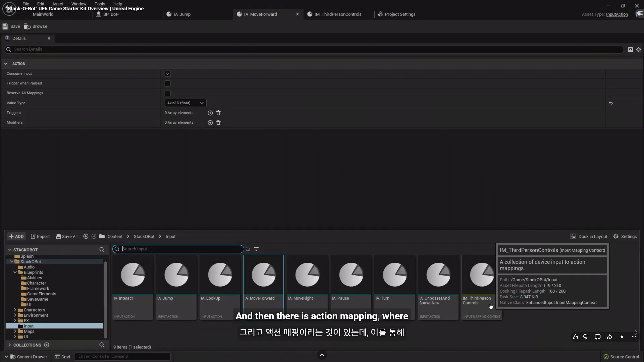Open more options ellipsis in video overlay
This screenshot has height=362, width=644.
pos(634,337)
